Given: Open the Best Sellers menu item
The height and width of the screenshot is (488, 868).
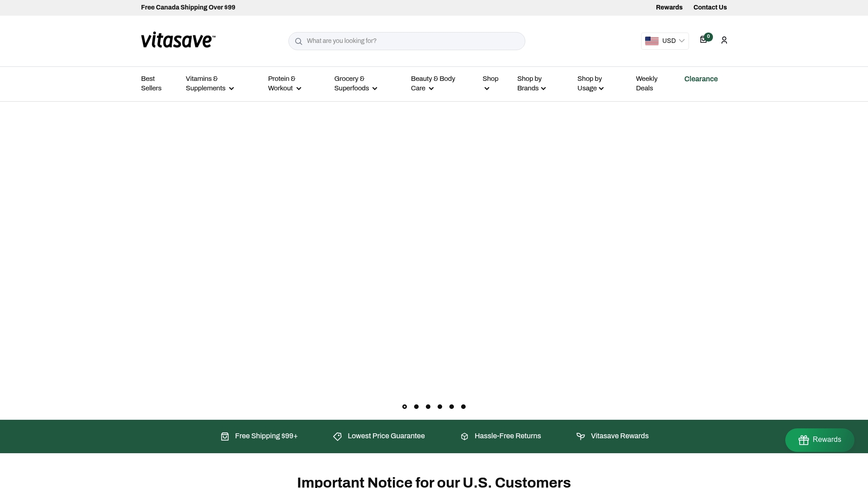Looking at the screenshot, I should click(151, 84).
